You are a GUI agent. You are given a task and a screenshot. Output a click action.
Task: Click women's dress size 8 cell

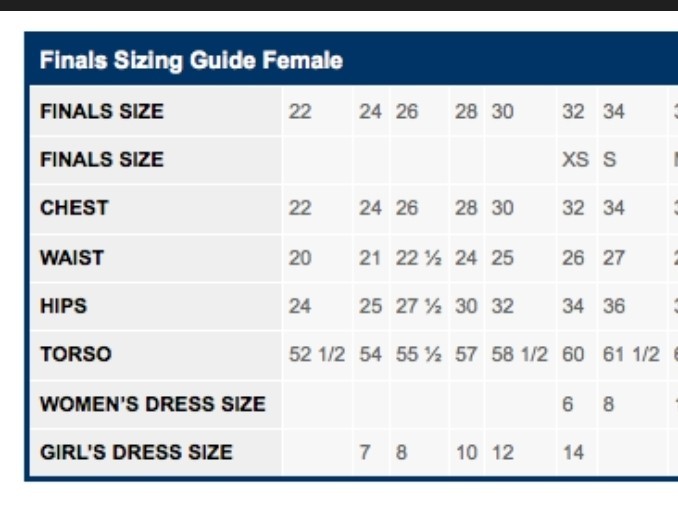608,404
